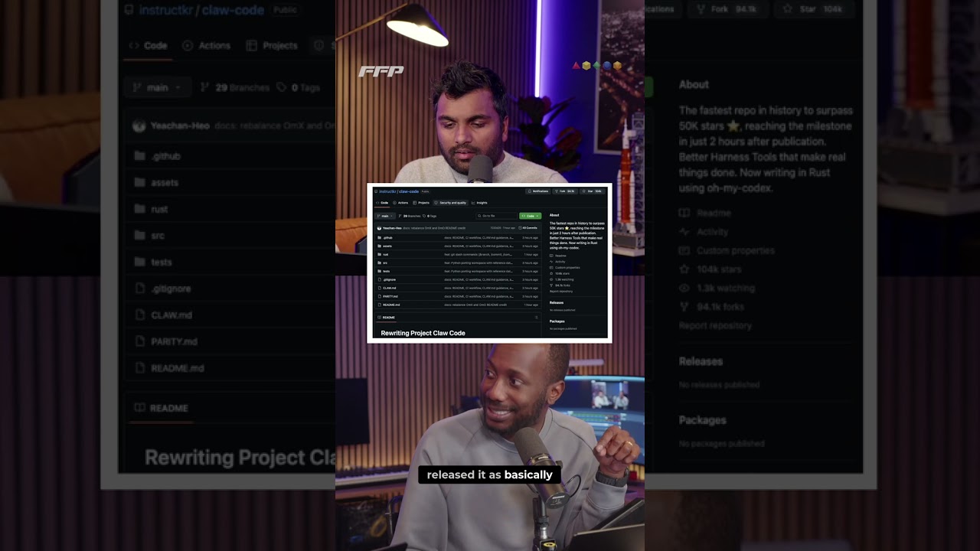Open the Security and quality tab in the inset
The height and width of the screenshot is (551, 980).
(x=451, y=203)
